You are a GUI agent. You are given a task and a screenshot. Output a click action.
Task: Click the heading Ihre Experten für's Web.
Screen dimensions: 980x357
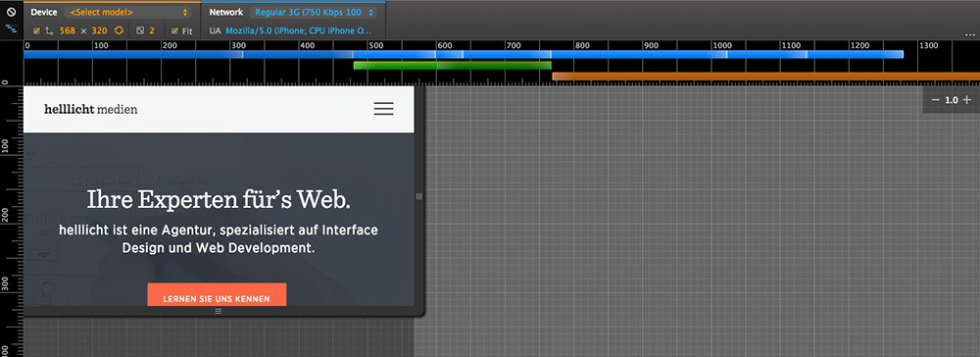click(x=219, y=199)
